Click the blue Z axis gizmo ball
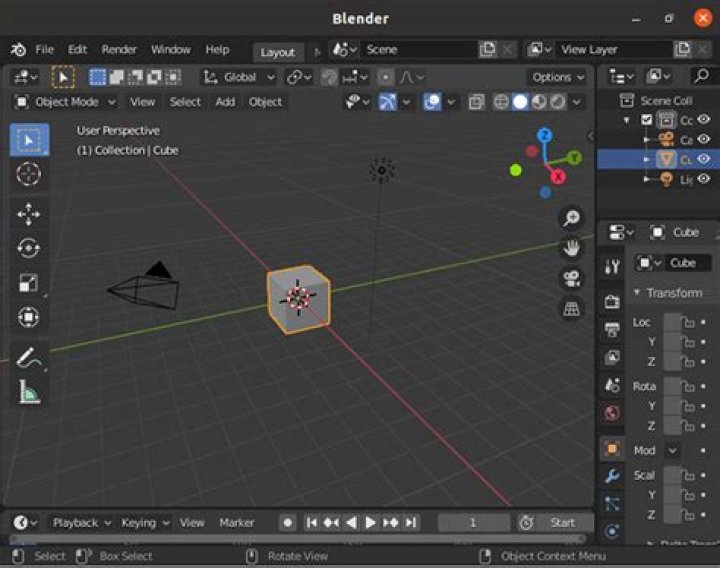This screenshot has height=568, width=720. (x=545, y=135)
